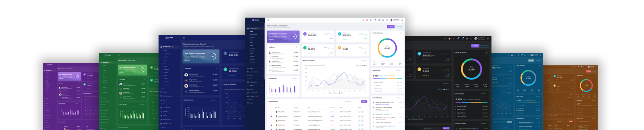Open Revenue Analytics View All dropdown

(x=364, y=61)
